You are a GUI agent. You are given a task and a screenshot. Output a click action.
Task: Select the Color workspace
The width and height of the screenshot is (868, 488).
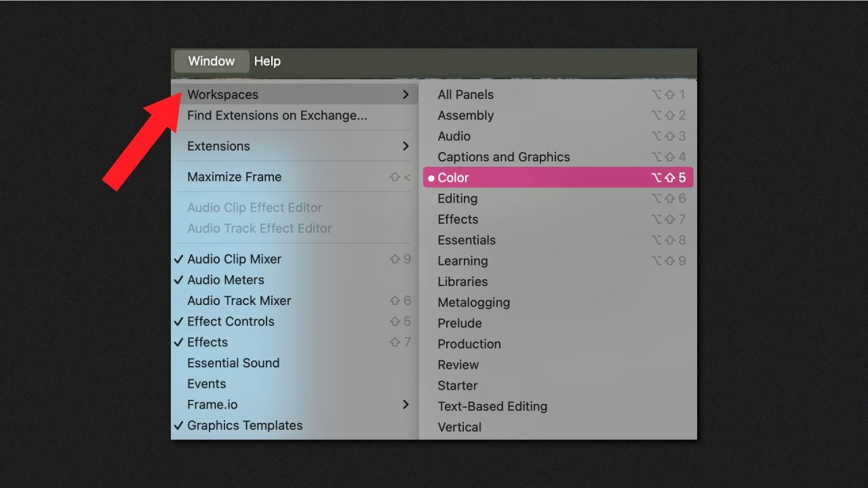pos(453,178)
